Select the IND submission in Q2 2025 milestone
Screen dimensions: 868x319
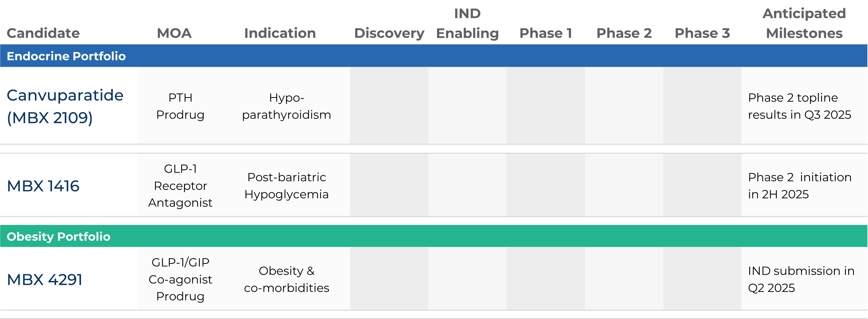pos(801,279)
